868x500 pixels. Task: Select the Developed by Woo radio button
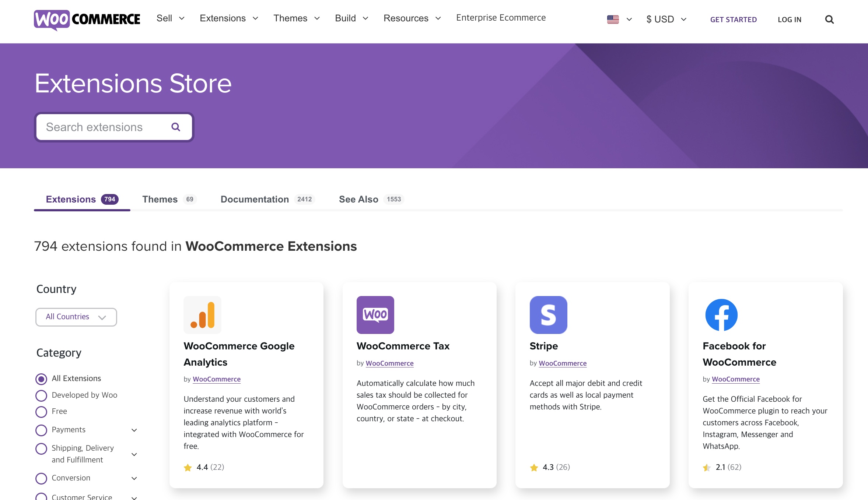pyautogui.click(x=41, y=394)
